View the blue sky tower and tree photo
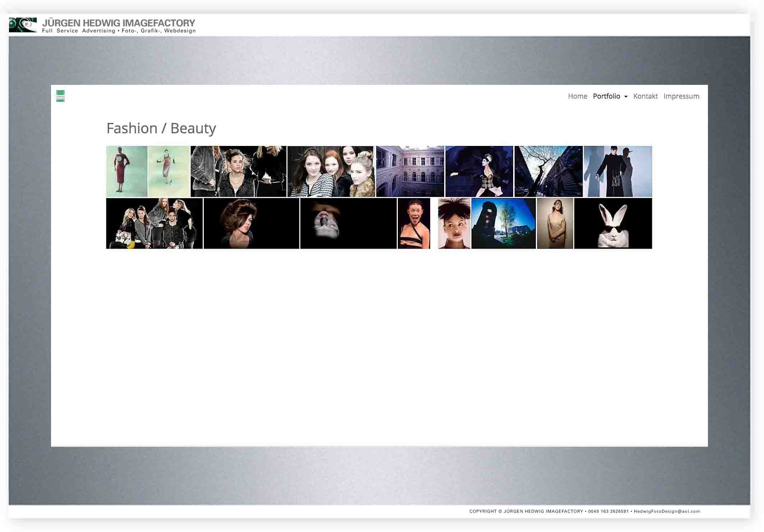The height and width of the screenshot is (532, 764). tap(503, 223)
